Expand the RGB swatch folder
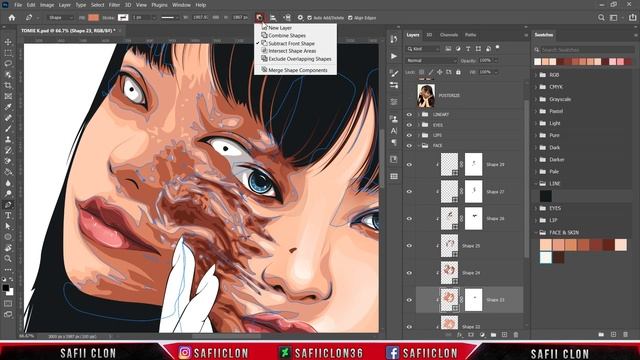Viewport: 640px width, 360px height. coord(536,75)
